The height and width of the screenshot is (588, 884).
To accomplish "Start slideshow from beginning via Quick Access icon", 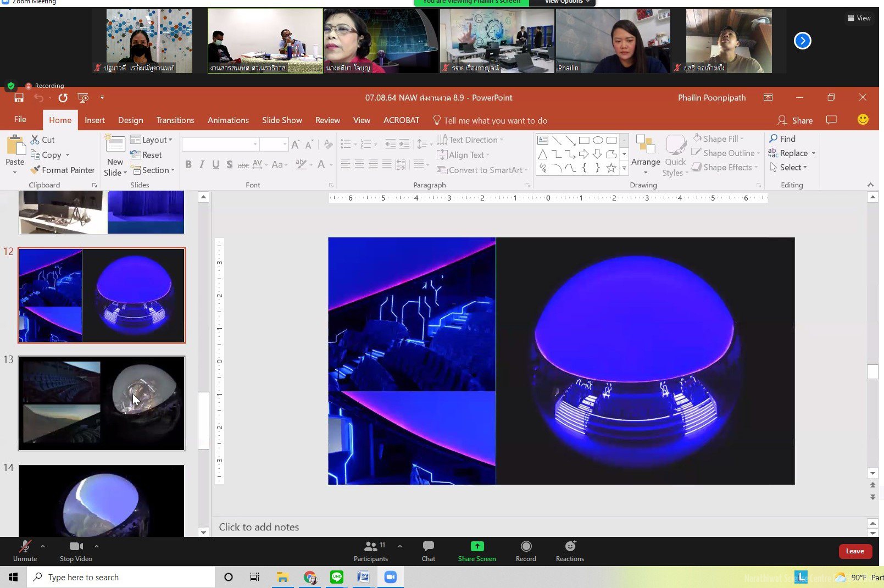I will [x=84, y=98].
